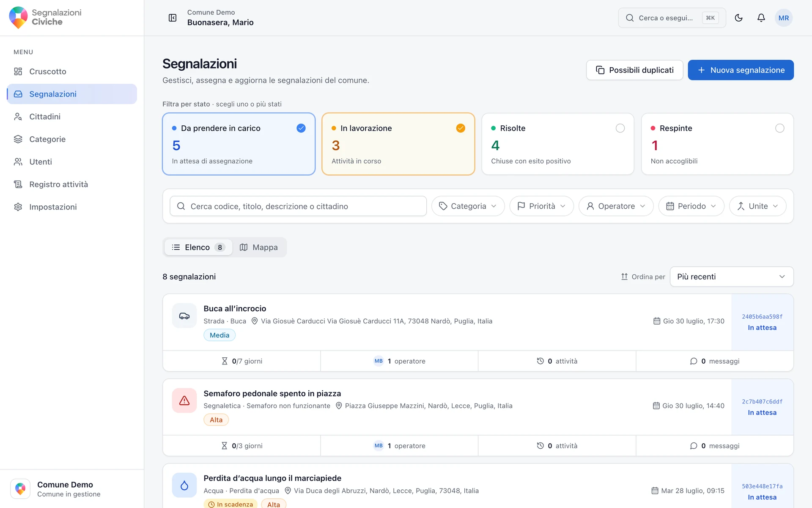Open the Operatore filter dropdown
Image resolution: width=812 pixels, height=508 pixels.
(616, 206)
